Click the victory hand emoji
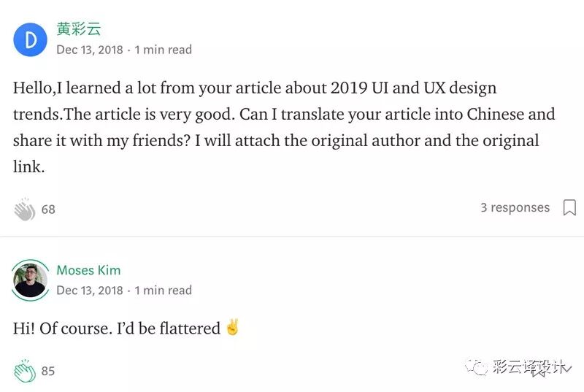The height and width of the screenshot is (392, 584). (232, 328)
